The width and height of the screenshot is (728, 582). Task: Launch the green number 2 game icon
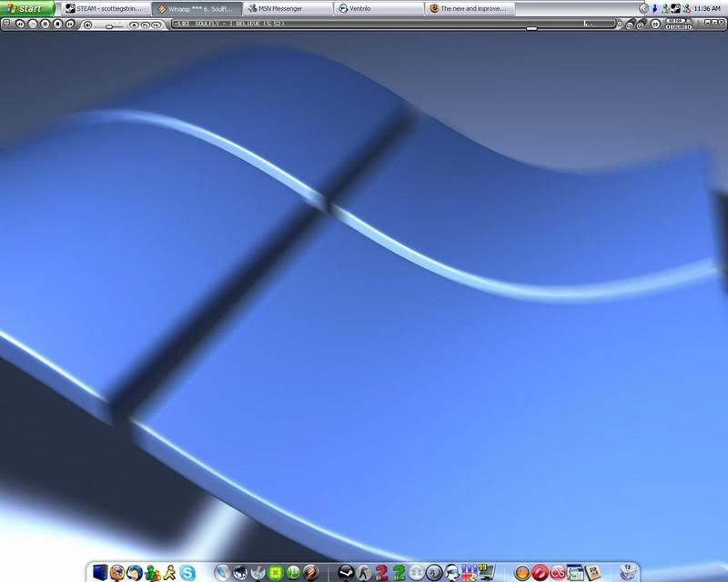click(x=399, y=572)
